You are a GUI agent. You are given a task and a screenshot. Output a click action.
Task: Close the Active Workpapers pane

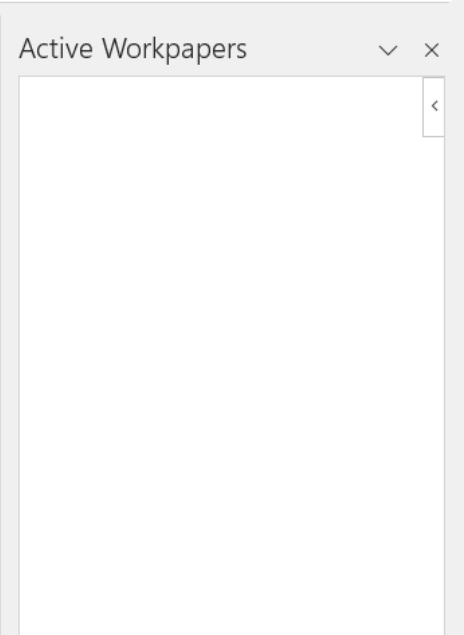(432, 51)
